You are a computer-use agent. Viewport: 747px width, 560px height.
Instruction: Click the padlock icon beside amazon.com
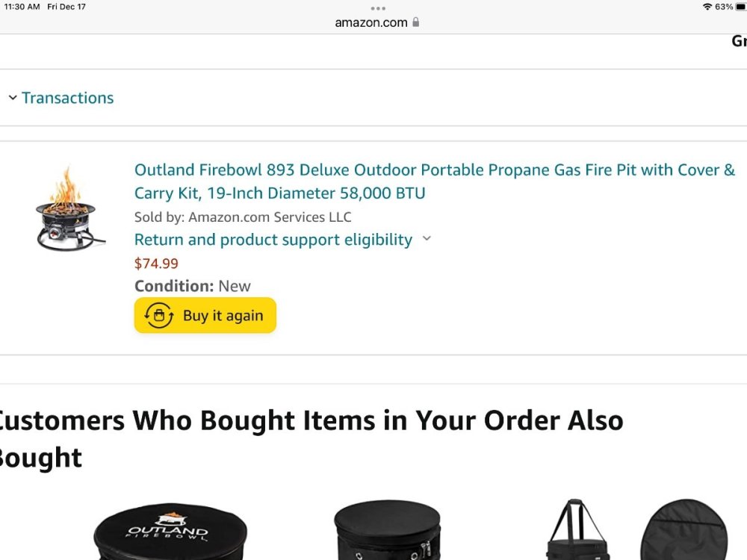pos(416,22)
